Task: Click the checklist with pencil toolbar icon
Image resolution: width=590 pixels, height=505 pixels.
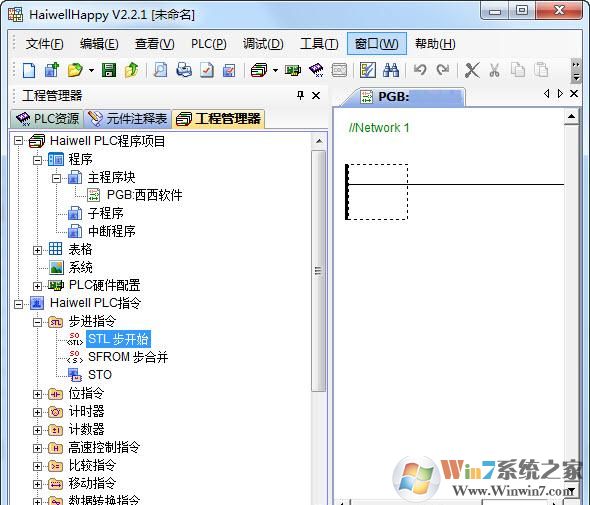Action: 368,70
